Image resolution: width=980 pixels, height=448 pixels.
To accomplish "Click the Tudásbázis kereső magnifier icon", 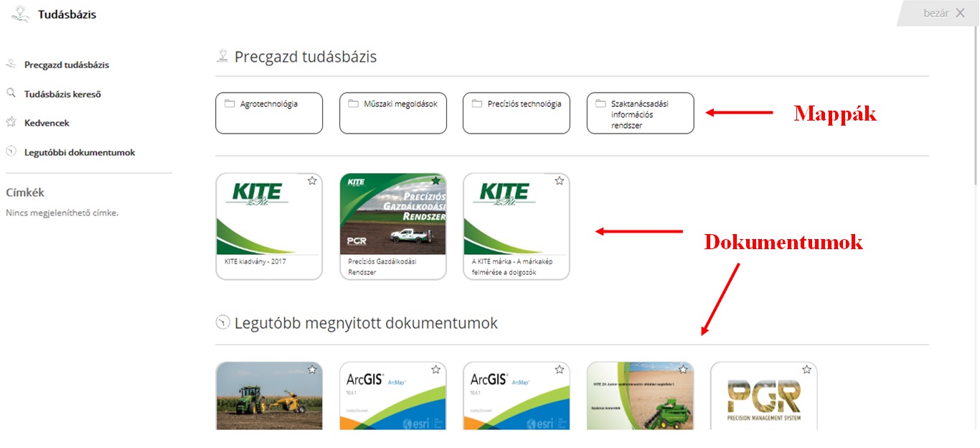I will point(11,93).
